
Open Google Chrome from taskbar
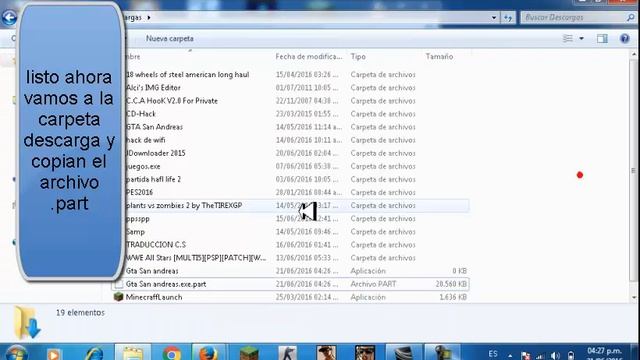pos(171,353)
